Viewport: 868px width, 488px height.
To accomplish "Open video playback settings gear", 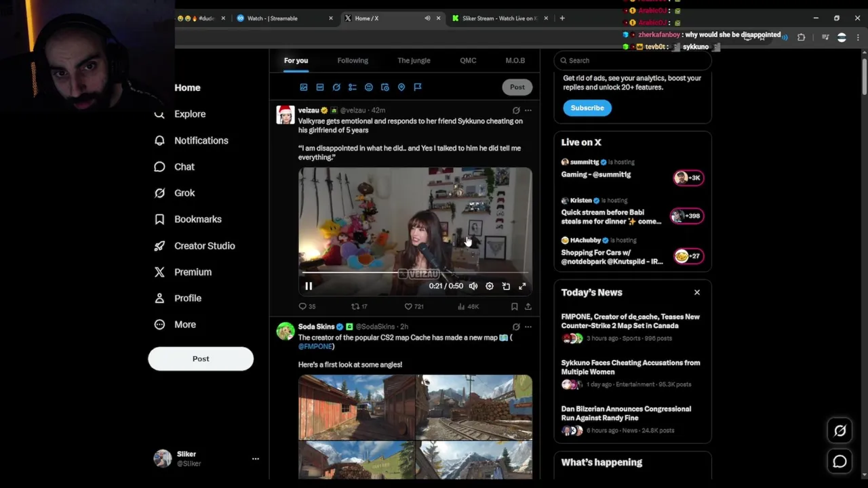I will [490, 286].
